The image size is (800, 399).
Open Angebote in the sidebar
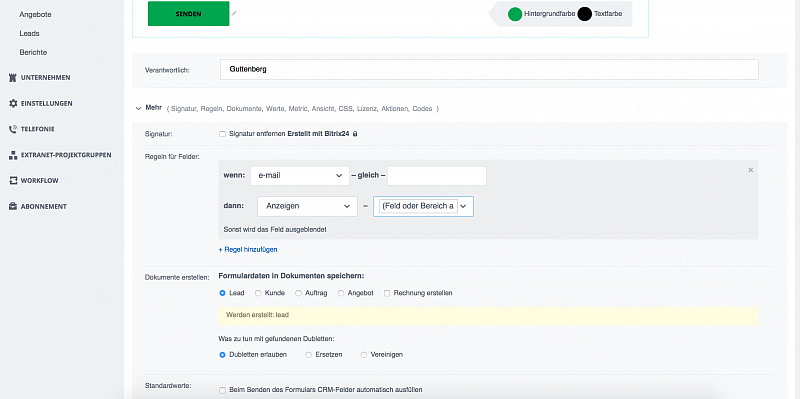(x=35, y=14)
